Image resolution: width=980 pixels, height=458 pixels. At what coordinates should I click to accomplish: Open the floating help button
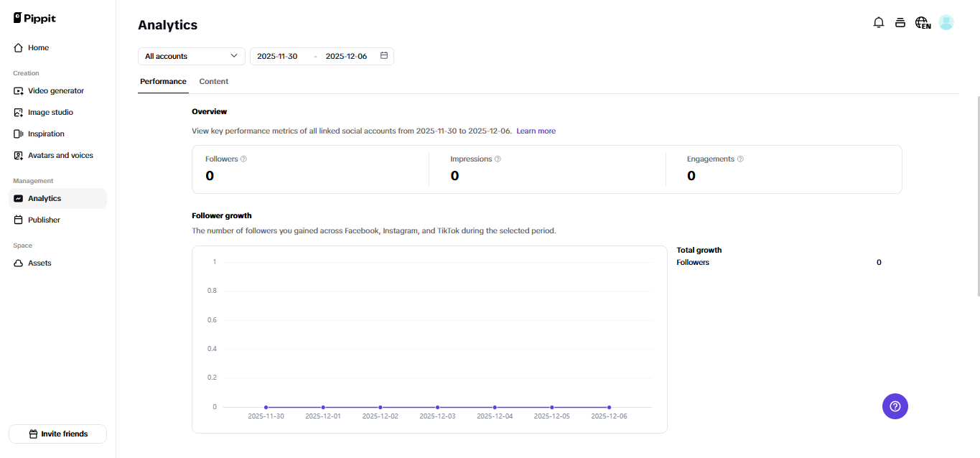895,406
